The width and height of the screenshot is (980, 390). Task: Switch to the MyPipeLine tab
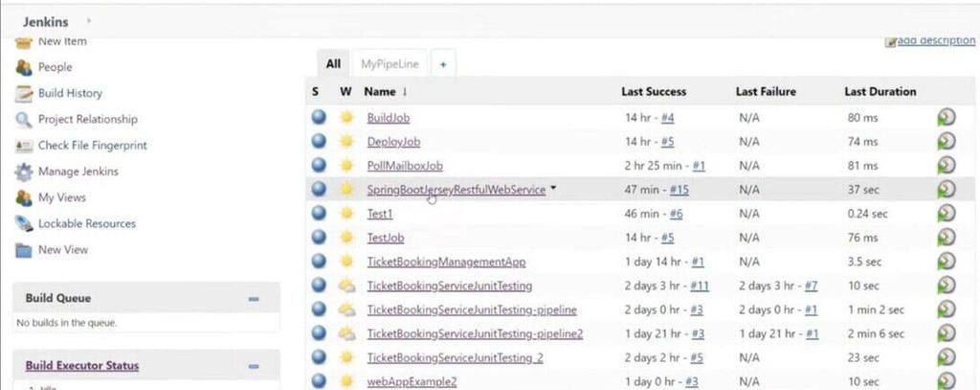390,64
